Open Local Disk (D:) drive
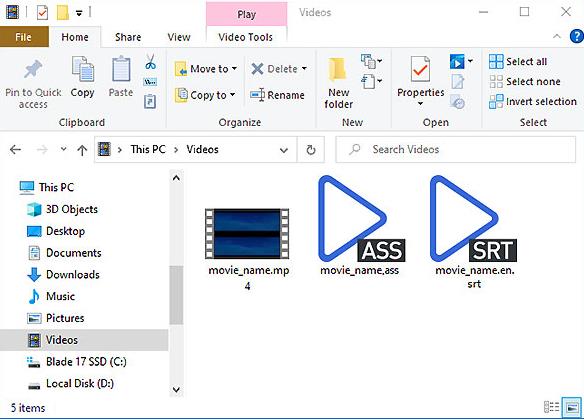This screenshot has height=420, width=584. pyautogui.click(x=70, y=384)
